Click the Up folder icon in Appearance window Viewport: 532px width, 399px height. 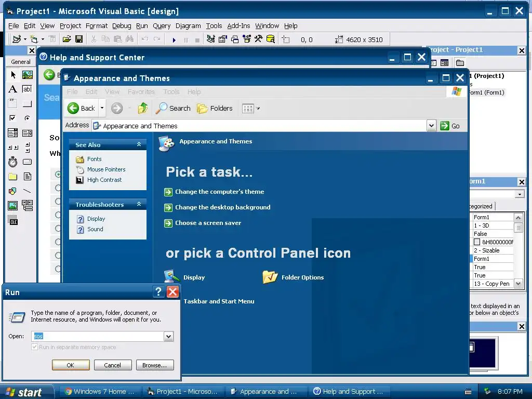click(143, 108)
